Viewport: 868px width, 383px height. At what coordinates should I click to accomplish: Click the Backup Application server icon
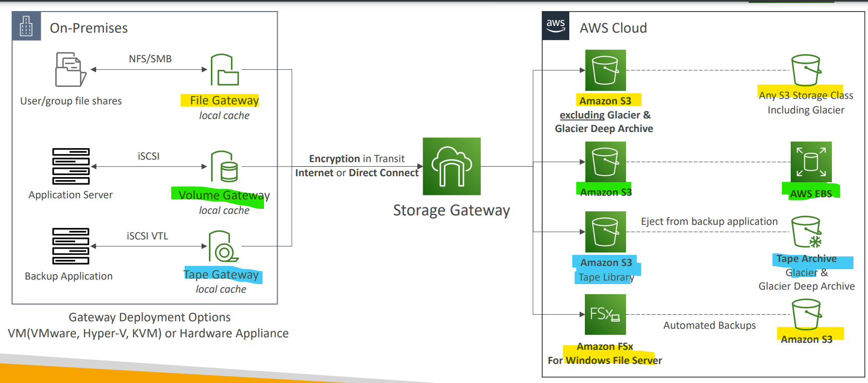pyautogui.click(x=71, y=246)
